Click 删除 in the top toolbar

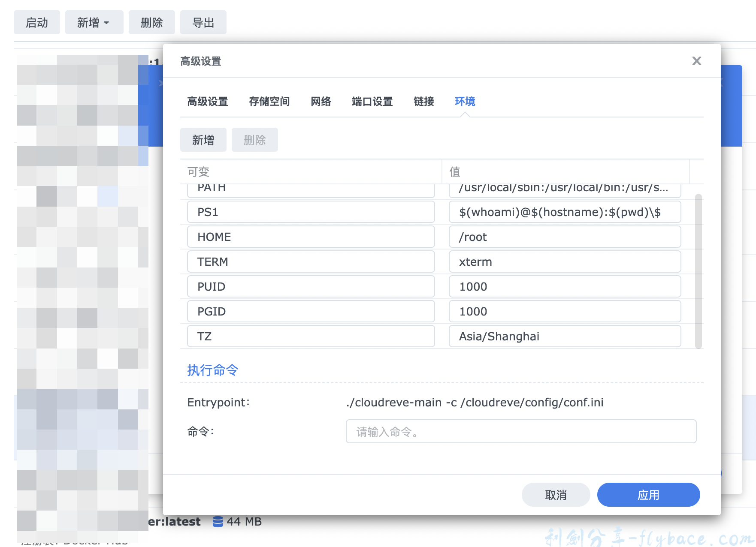pos(152,22)
